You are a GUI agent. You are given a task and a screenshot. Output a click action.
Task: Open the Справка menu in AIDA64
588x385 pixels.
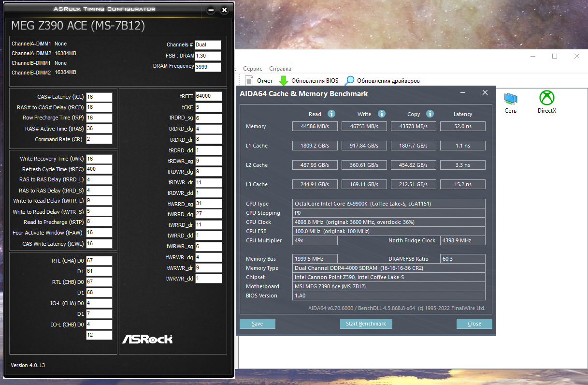280,69
